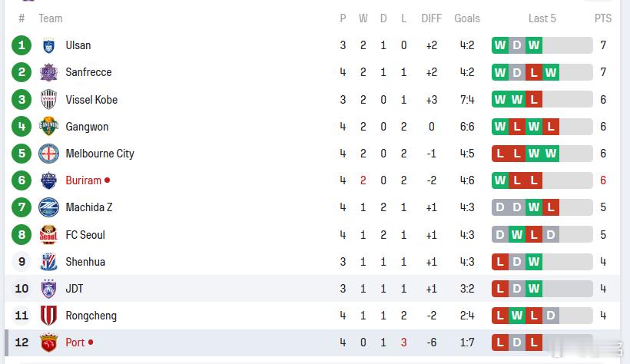This screenshot has height=364, width=630.
Task: Select the Machida Z blue emblem
Action: (x=48, y=207)
